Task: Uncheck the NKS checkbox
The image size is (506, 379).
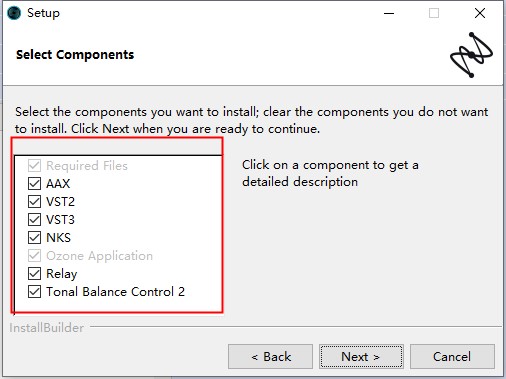Action: (34, 238)
